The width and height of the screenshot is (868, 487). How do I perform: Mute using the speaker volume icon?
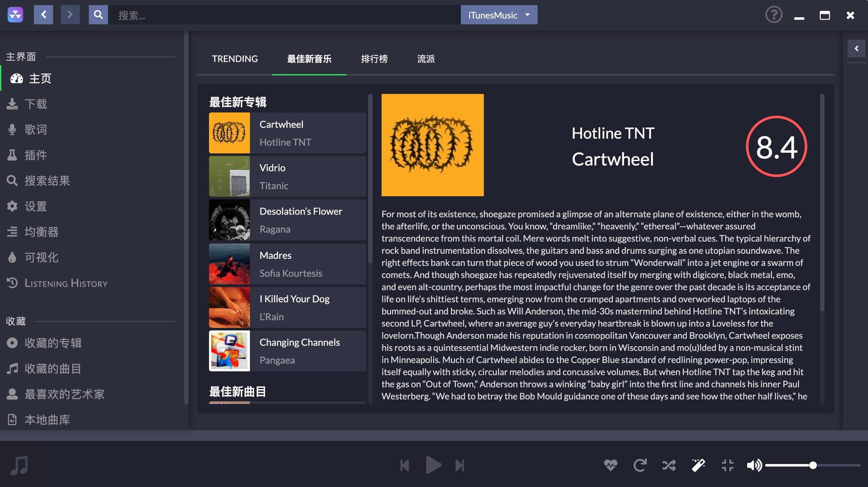coord(754,466)
